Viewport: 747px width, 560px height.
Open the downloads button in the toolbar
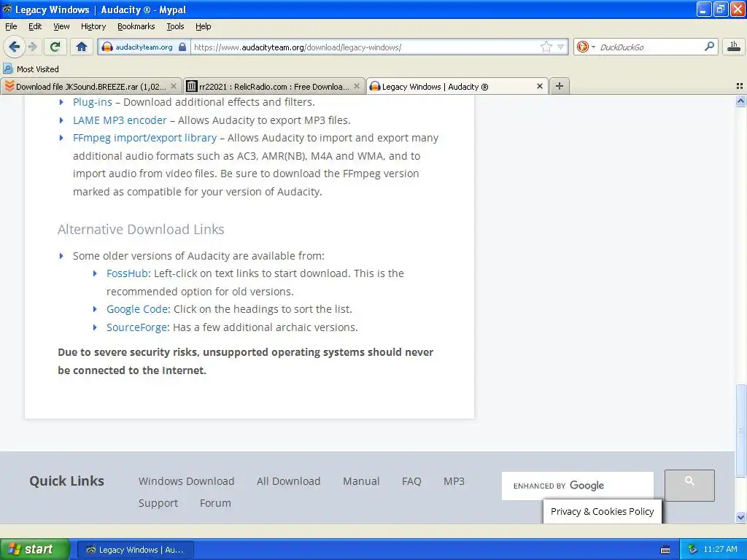point(734,47)
